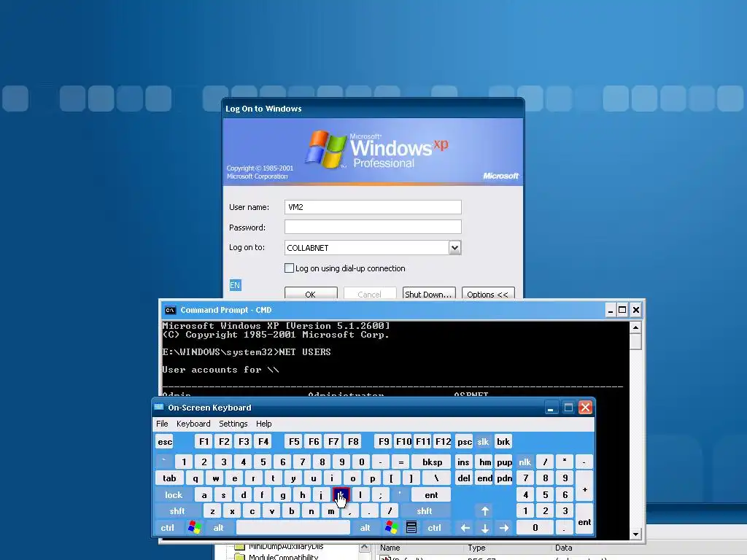
Task: Click the down arrow key
Action: pos(485,528)
